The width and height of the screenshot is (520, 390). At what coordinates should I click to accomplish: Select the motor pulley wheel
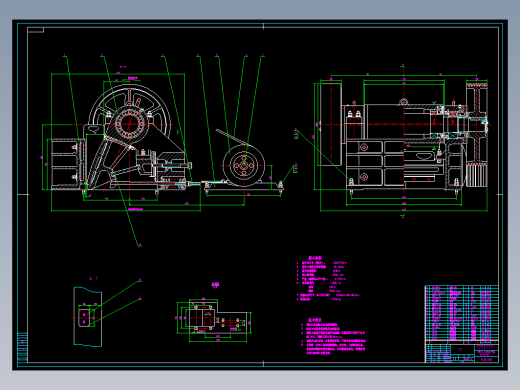pyautogui.click(x=244, y=165)
